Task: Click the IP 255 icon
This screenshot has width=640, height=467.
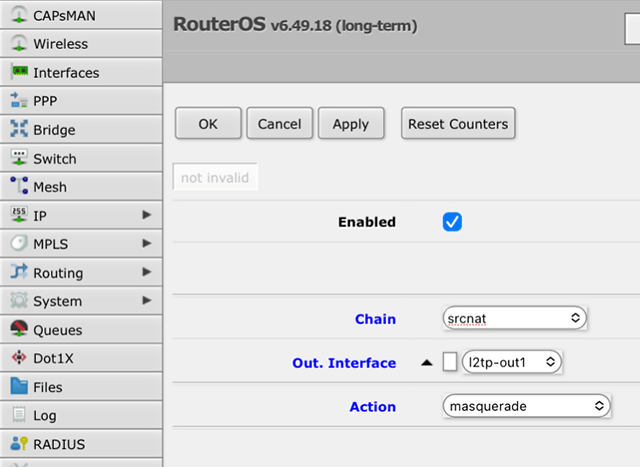Action: coord(19,214)
